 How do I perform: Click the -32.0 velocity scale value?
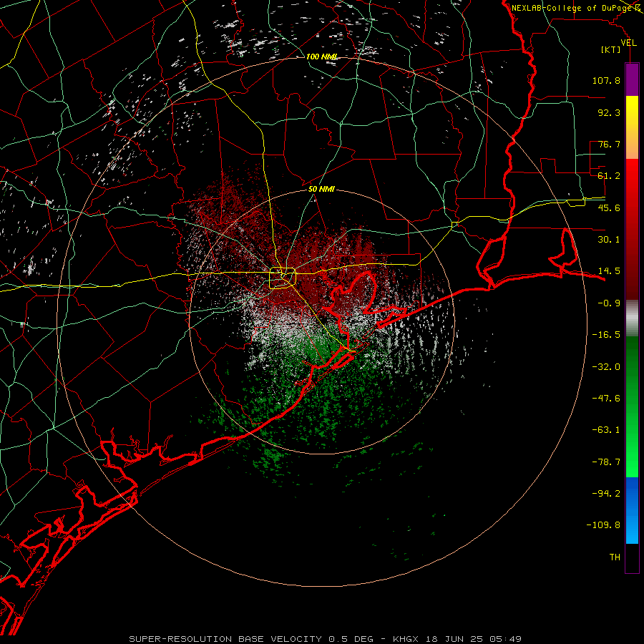pyautogui.click(x=606, y=367)
